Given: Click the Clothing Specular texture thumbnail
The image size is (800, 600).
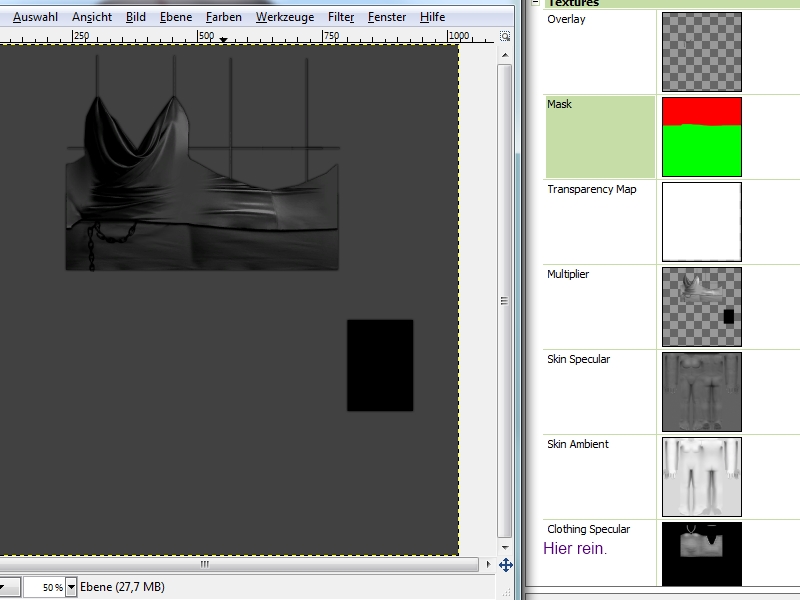Looking at the screenshot, I should click(x=702, y=554).
